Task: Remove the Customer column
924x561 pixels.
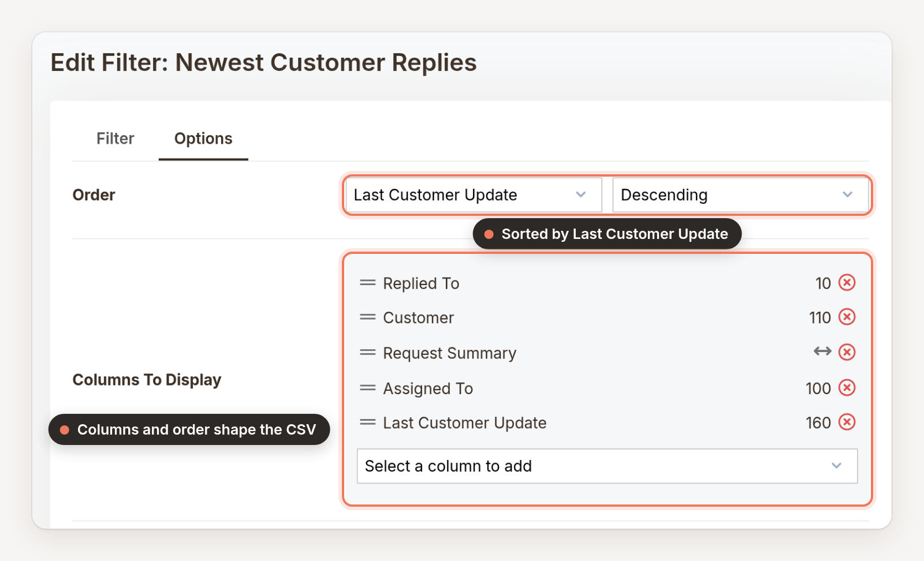Action: 847,317
